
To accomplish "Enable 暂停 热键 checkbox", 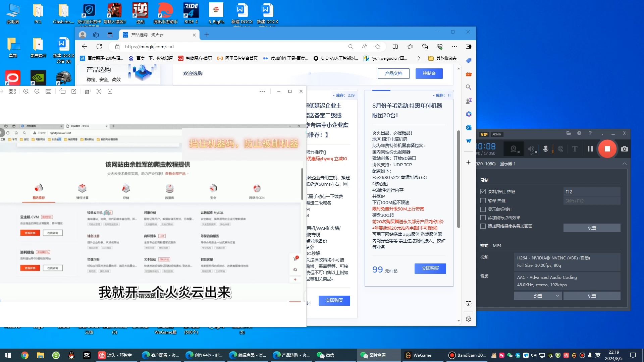I will click(x=483, y=201).
